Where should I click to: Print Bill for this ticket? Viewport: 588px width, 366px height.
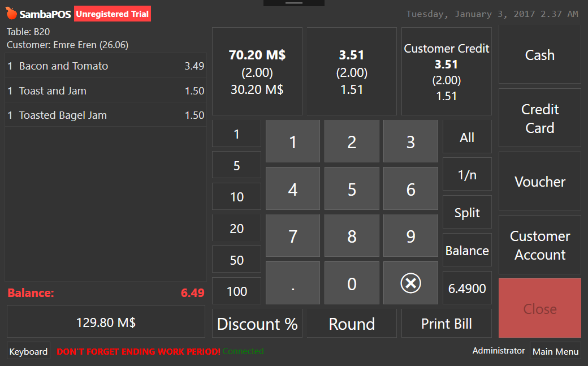[x=447, y=324]
